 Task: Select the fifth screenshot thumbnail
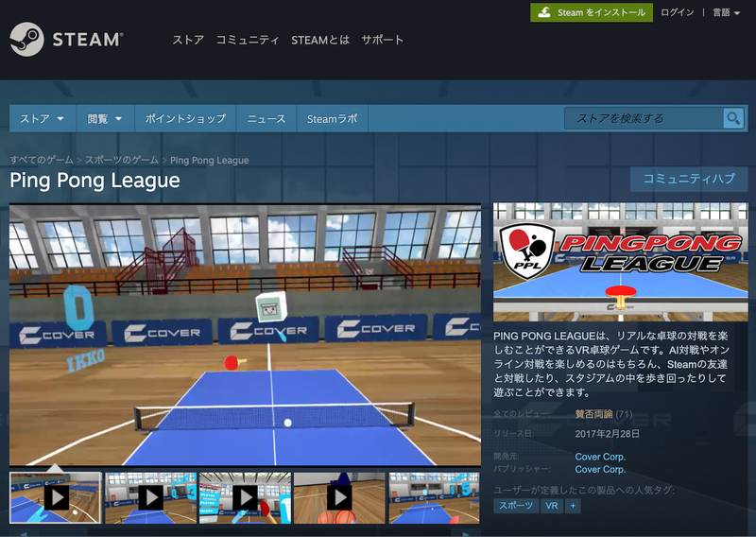(x=434, y=497)
